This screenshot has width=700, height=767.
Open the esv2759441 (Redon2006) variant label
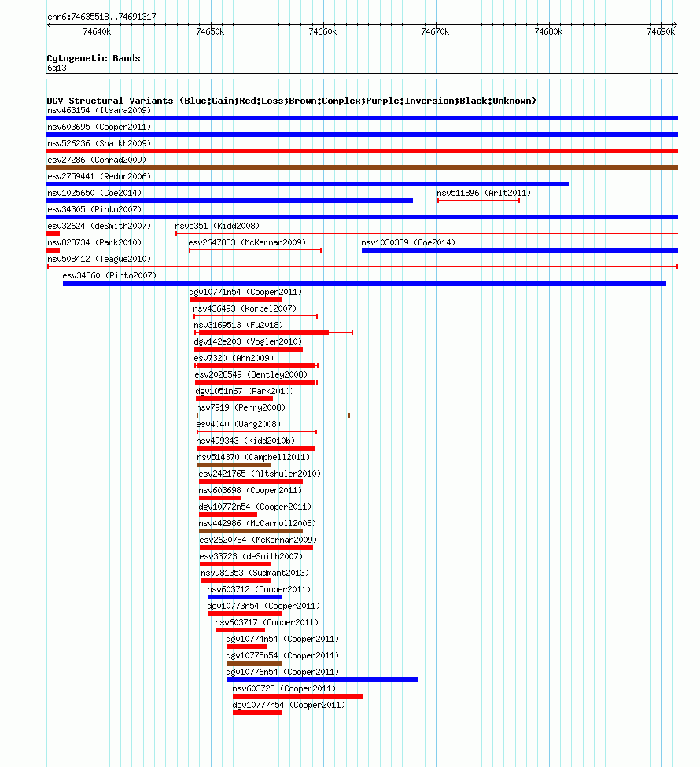[x=99, y=176]
